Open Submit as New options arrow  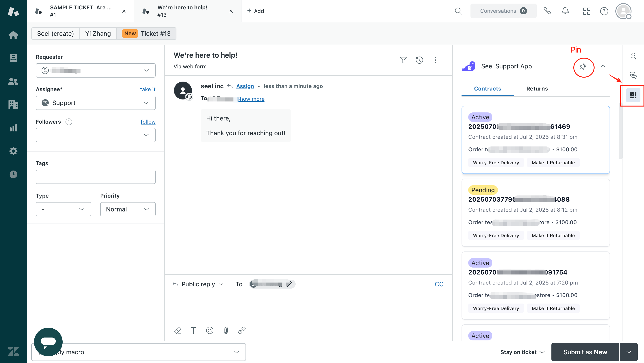click(x=629, y=352)
